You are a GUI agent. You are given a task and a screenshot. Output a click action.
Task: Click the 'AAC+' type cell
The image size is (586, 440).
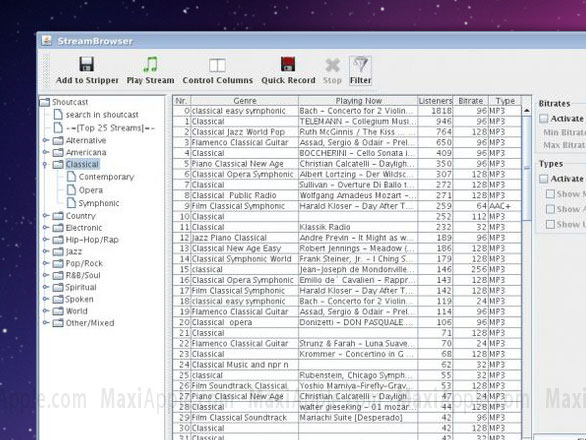click(505, 206)
